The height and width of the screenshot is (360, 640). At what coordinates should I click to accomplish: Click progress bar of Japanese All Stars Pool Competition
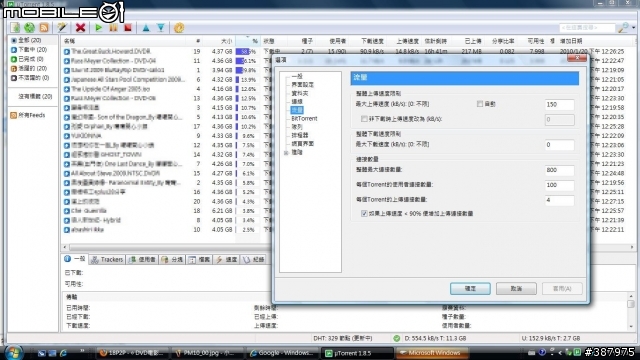(247, 80)
